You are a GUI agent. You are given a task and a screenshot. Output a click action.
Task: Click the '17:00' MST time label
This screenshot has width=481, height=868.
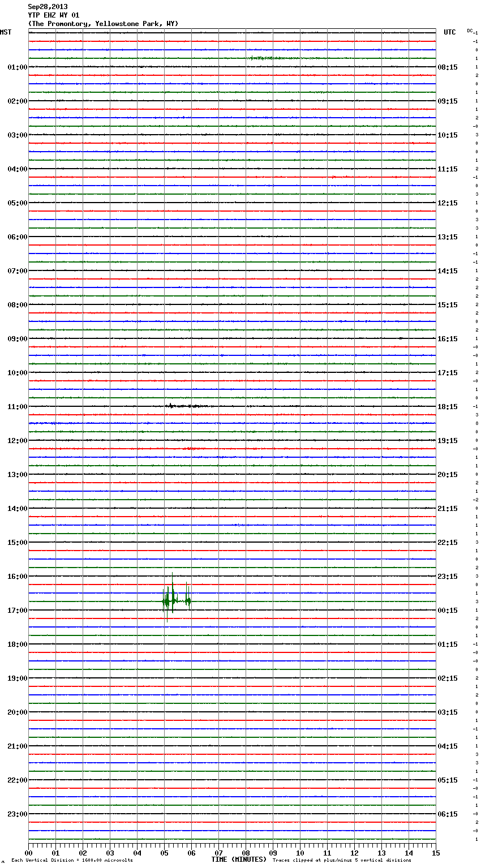click(x=17, y=611)
